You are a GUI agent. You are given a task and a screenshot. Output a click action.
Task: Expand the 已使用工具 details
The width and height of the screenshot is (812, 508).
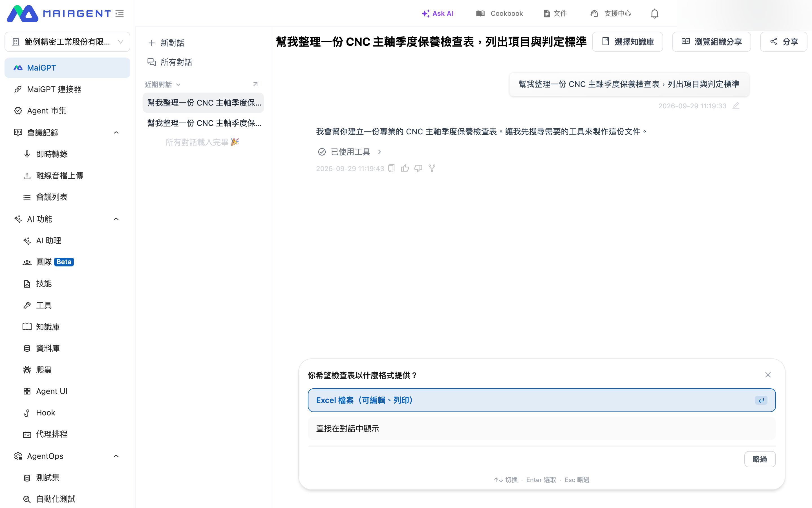350,152
